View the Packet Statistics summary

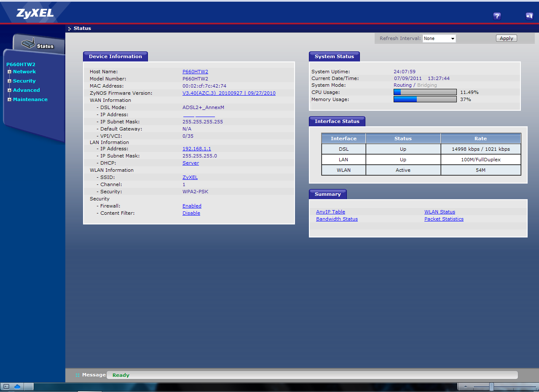point(443,219)
